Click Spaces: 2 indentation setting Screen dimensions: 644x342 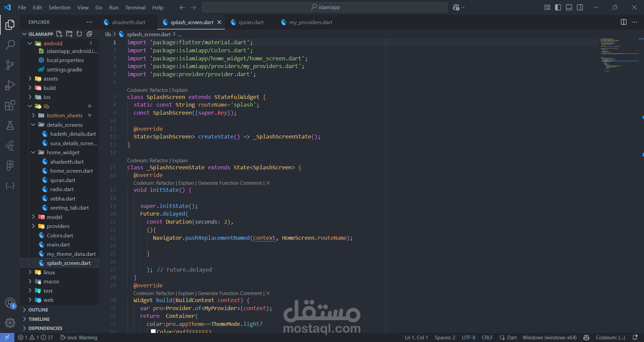(x=445, y=337)
